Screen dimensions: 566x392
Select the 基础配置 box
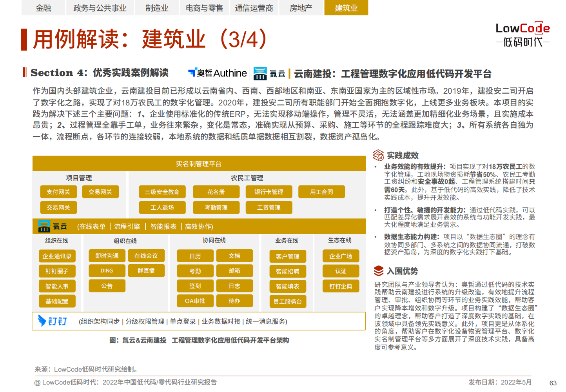click(x=57, y=301)
